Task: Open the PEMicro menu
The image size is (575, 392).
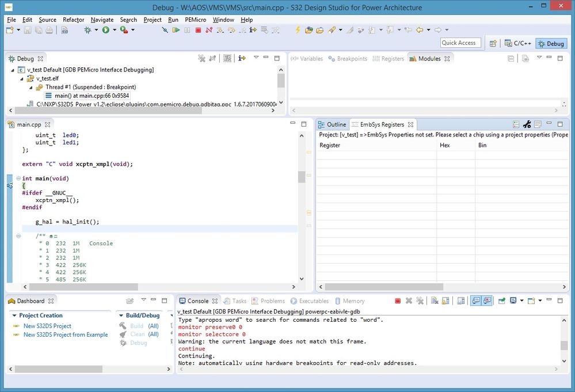Action: click(196, 20)
